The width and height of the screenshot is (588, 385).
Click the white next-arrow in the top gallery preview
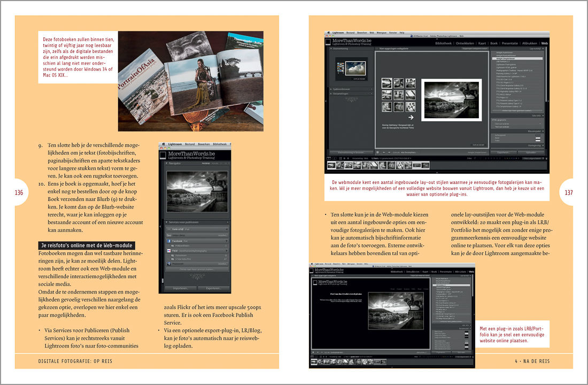coord(411,117)
